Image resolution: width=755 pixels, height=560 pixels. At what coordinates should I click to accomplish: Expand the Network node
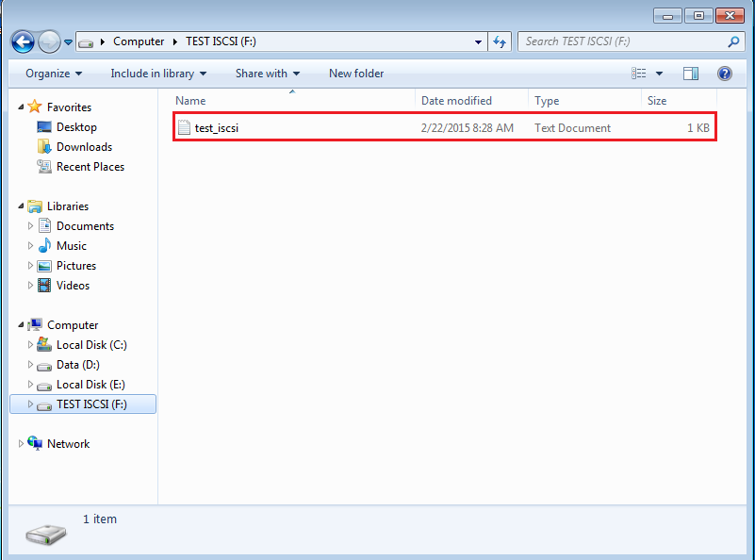point(21,443)
